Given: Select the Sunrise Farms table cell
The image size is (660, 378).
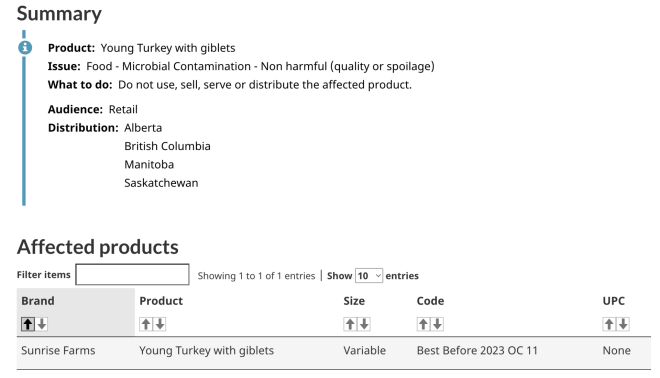Looking at the screenshot, I should [58, 351].
